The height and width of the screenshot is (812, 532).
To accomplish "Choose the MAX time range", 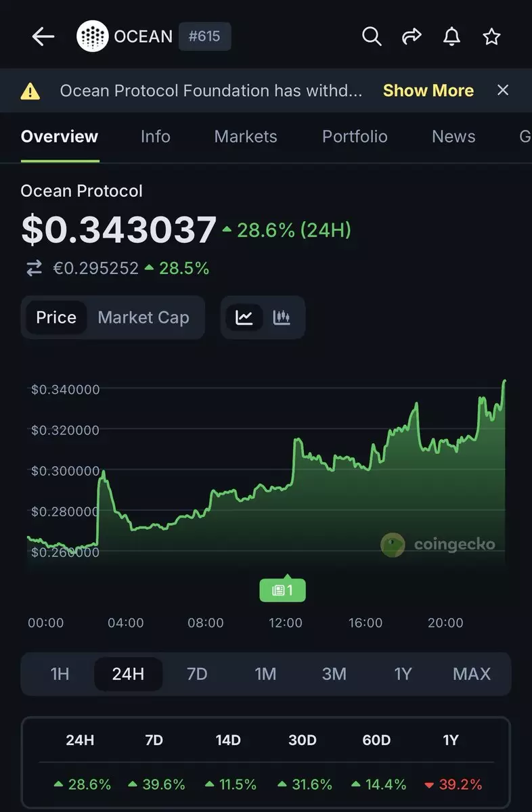I will pyautogui.click(x=472, y=674).
